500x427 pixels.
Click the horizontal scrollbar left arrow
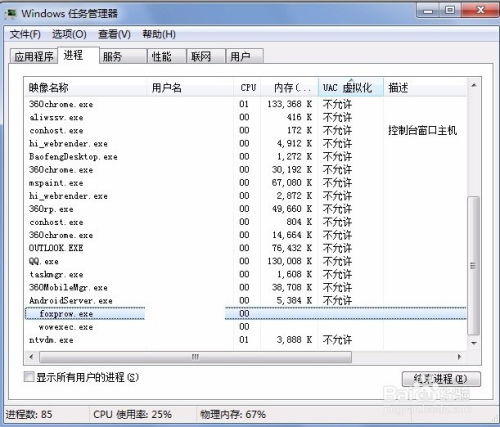tap(31, 357)
